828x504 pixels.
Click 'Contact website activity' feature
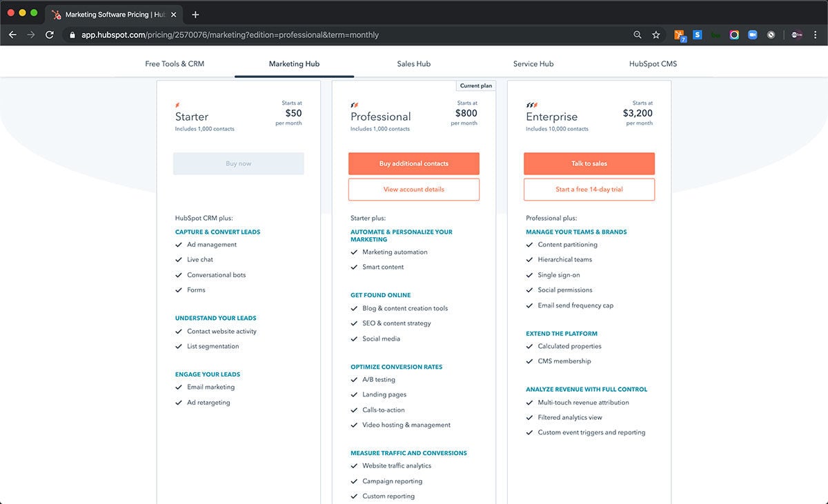click(x=221, y=332)
